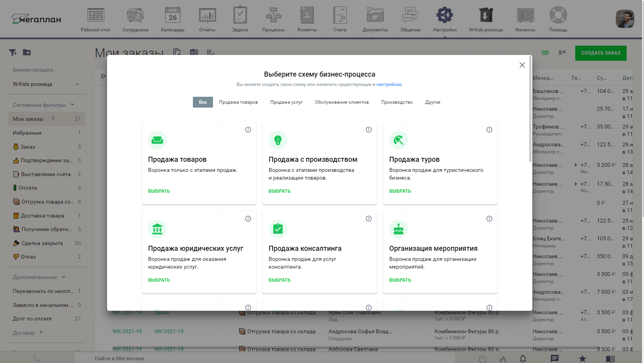Open the user profile avatar
The width and height of the screenshot is (644, 363).
tap(625, 19)
